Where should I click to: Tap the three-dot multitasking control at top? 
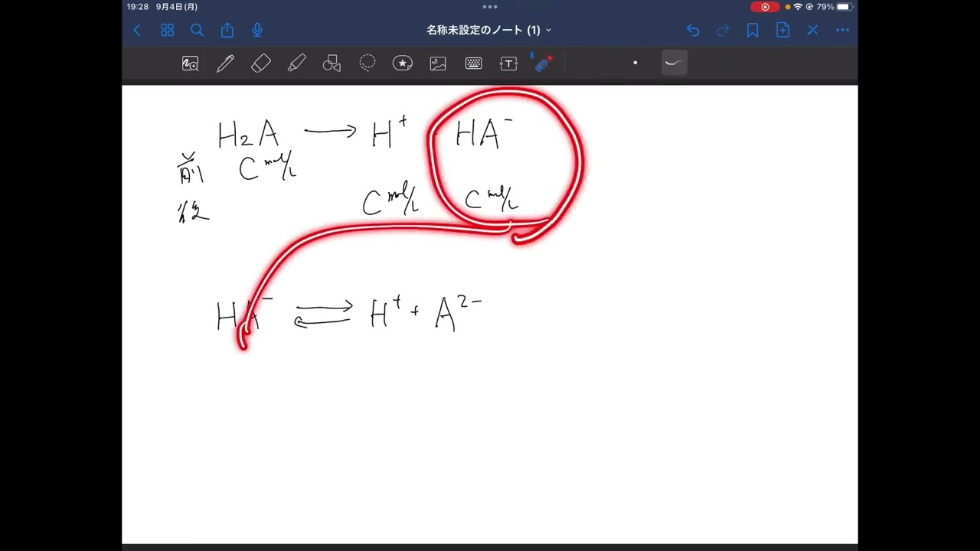pos(490,7)
